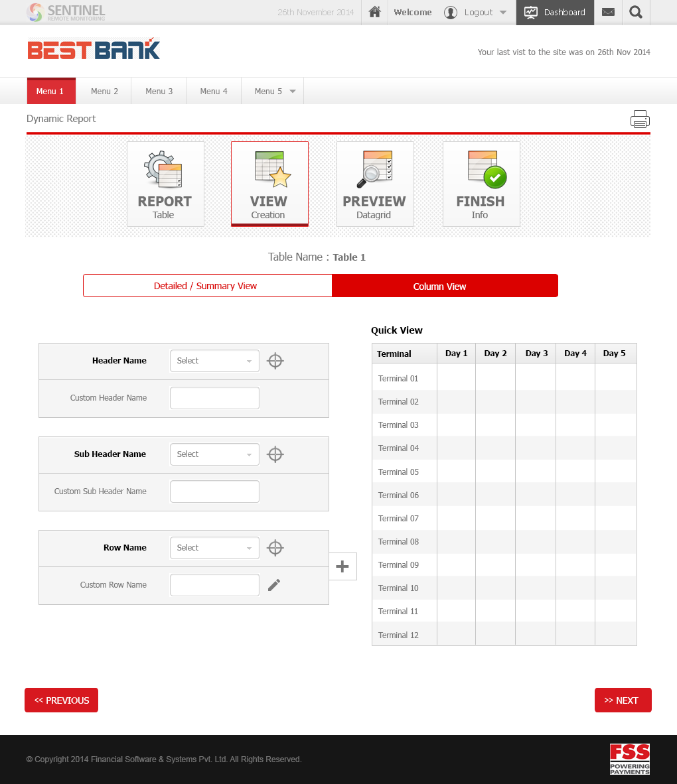The image size is (677, 784).
Task: Open the Row Name Select dropdown
Action: tap(214, 548)
